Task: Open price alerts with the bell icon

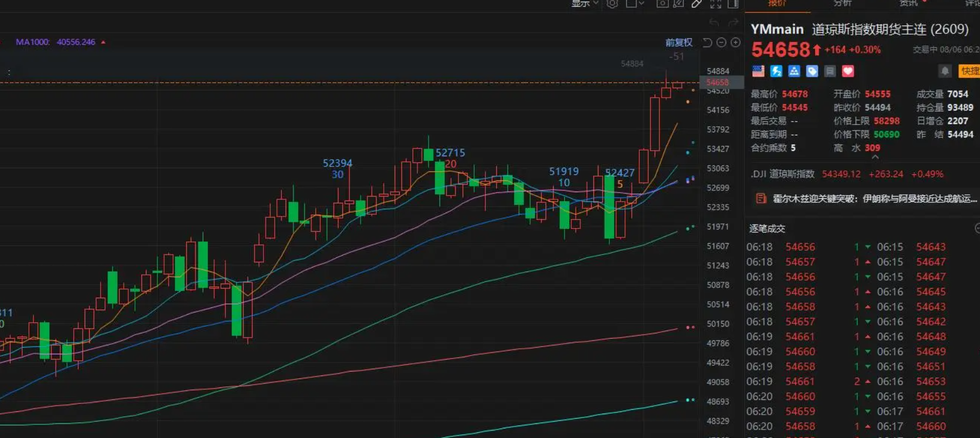Action: (945, 71)
